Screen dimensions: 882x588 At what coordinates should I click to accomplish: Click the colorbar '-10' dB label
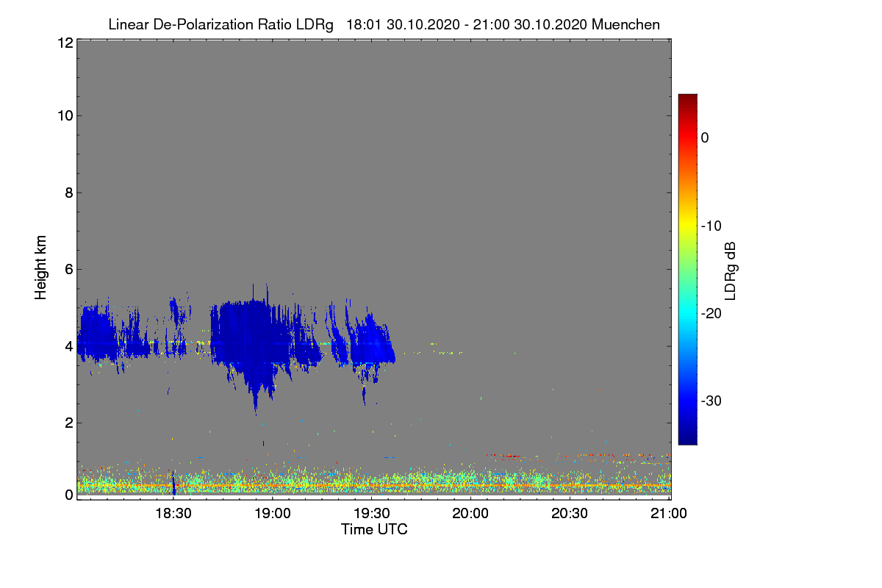711,226
